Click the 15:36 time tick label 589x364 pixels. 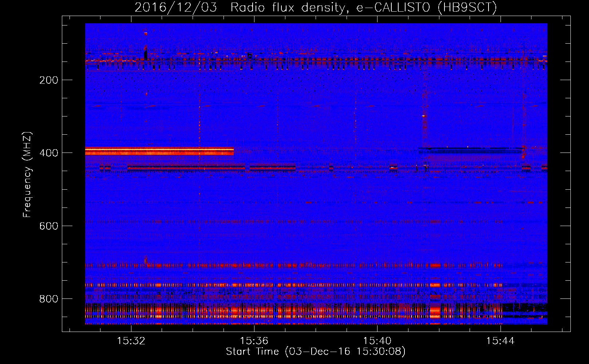[254, 341]
